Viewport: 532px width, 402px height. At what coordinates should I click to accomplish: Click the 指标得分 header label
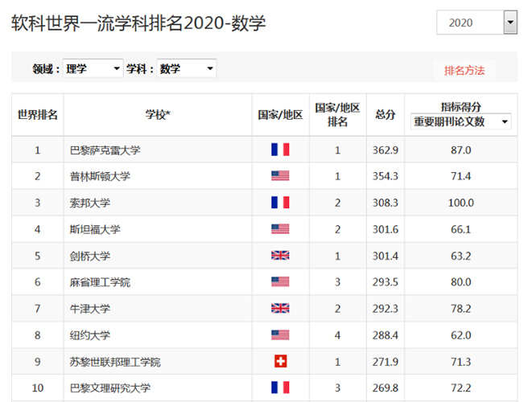coord(460,107)
